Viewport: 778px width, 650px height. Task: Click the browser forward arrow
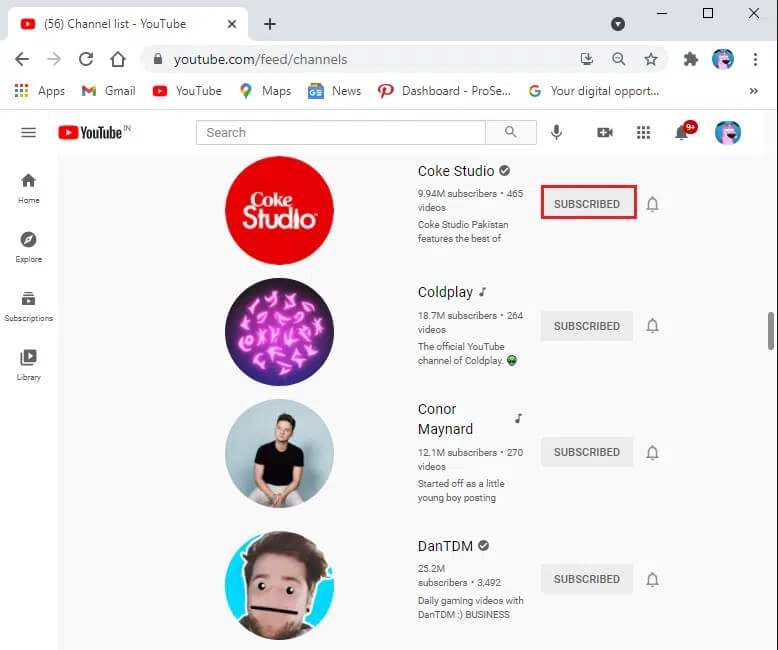pos(54,60)
